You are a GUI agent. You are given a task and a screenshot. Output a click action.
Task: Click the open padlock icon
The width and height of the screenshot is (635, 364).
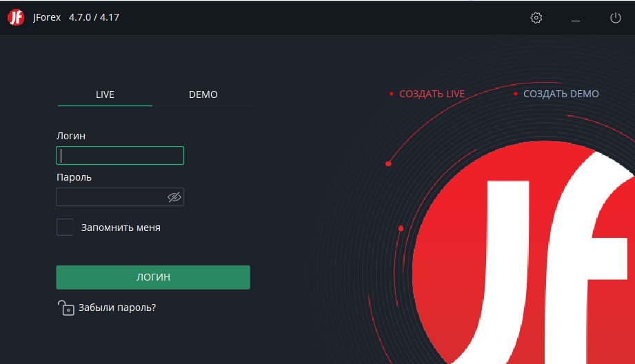click(65, 307)
